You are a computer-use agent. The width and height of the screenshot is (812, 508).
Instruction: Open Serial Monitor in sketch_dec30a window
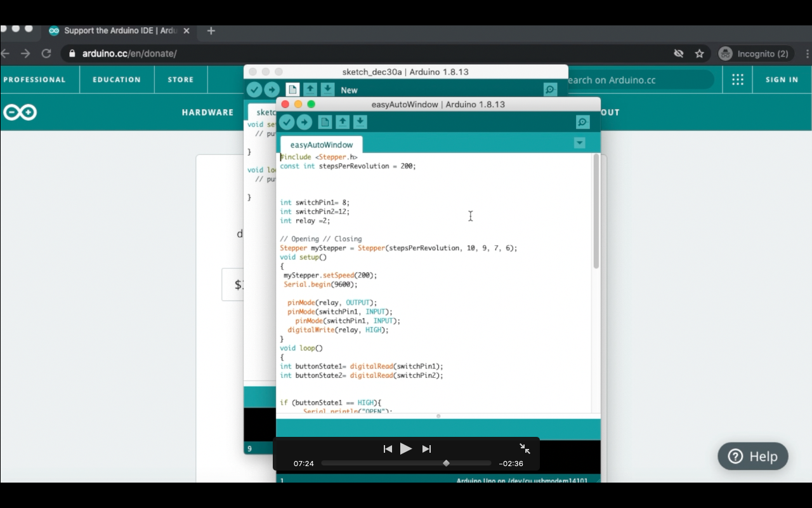coord(550,90)
